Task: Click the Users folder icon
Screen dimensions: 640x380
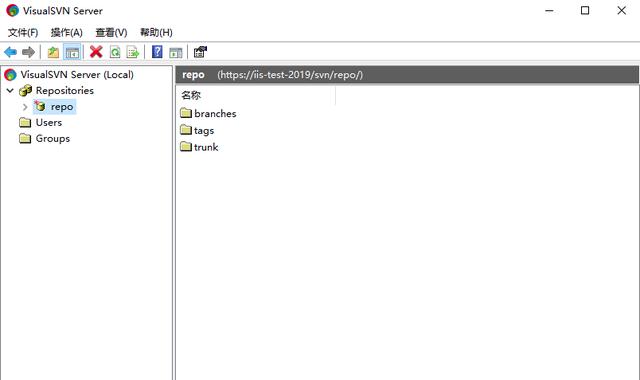Action: [25, 122]
